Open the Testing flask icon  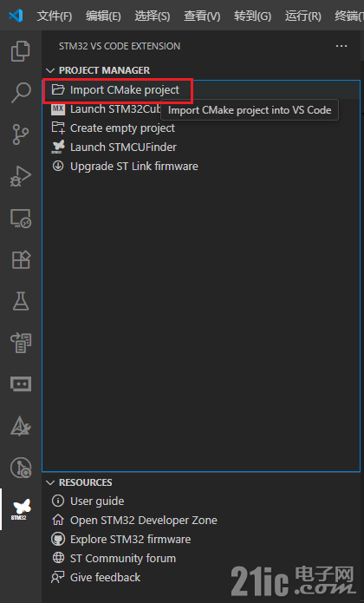(20, 301)
